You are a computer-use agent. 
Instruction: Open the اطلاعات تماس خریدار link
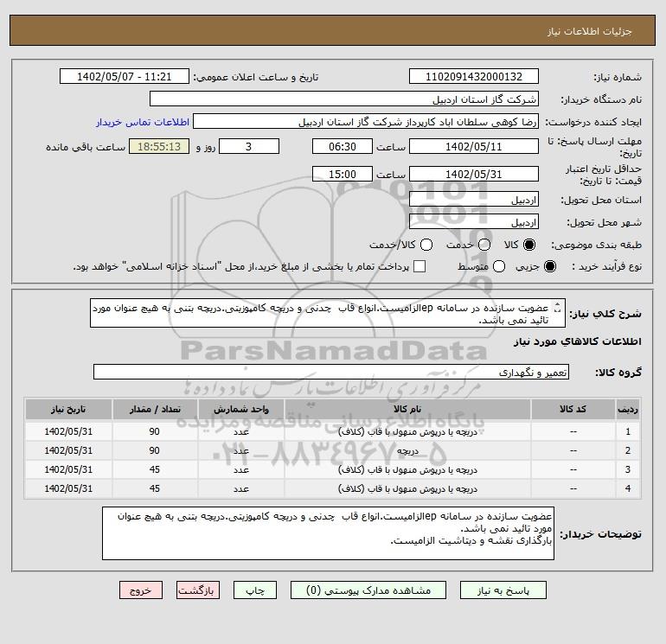tap(143, 122)
